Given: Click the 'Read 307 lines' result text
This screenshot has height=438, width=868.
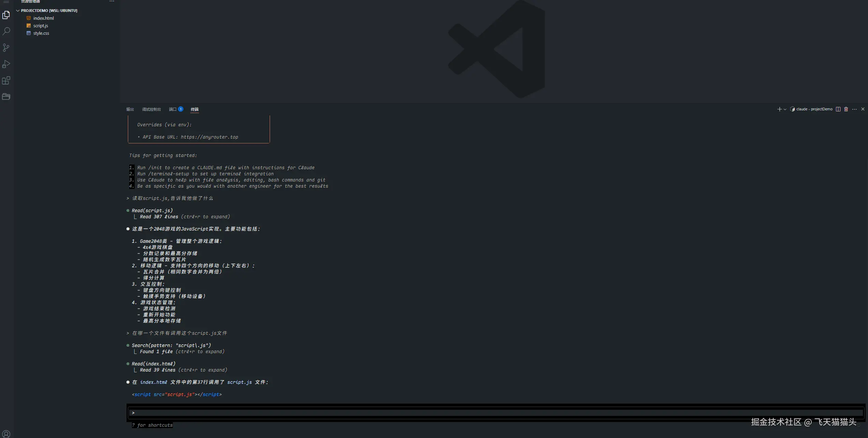Looking at the screenshot, I should [x=159, y=217].
